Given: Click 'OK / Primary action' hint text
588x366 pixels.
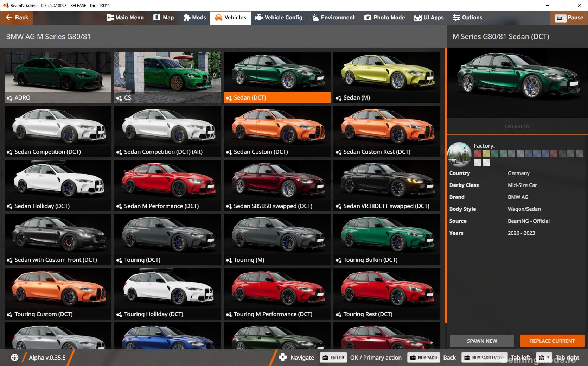Looking at the screenshot, I should click(x=376, y=358).
